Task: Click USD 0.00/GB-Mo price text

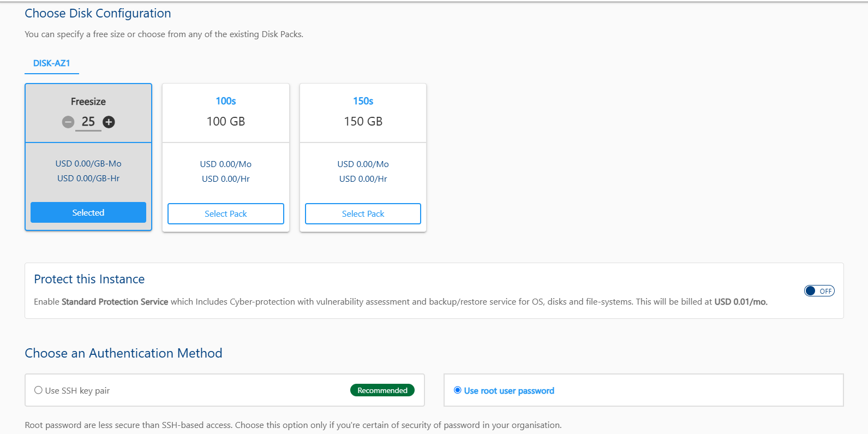Action: [x=88, y=163]
